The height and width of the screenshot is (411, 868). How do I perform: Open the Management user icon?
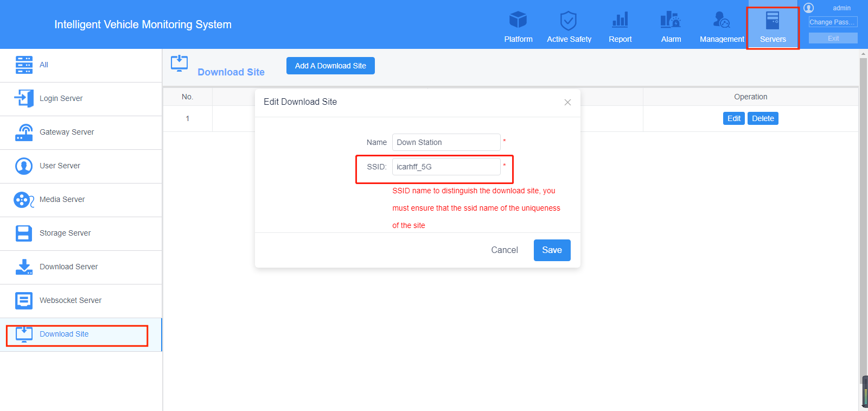point(722,20)
